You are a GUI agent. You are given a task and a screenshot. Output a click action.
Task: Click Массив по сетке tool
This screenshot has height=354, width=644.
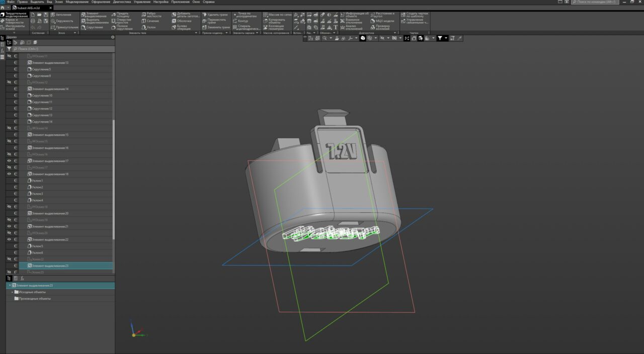click(277, 15)
